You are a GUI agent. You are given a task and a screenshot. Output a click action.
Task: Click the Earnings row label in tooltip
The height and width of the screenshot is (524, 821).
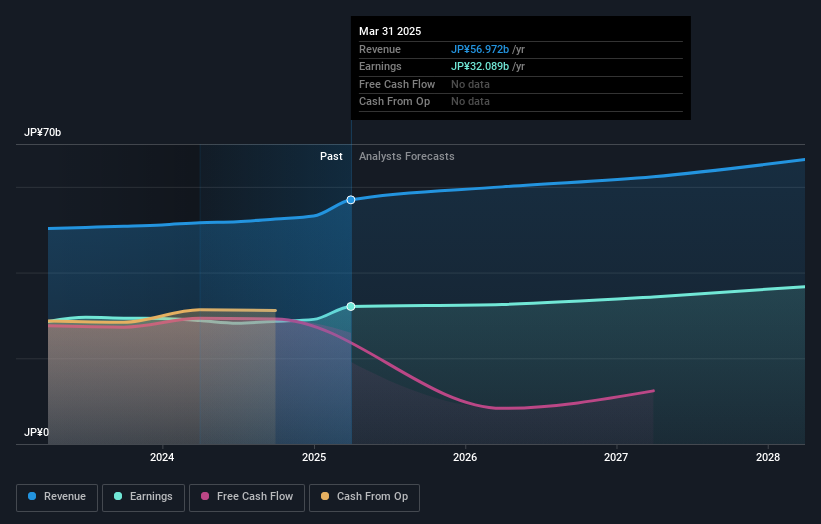point(380,66)
